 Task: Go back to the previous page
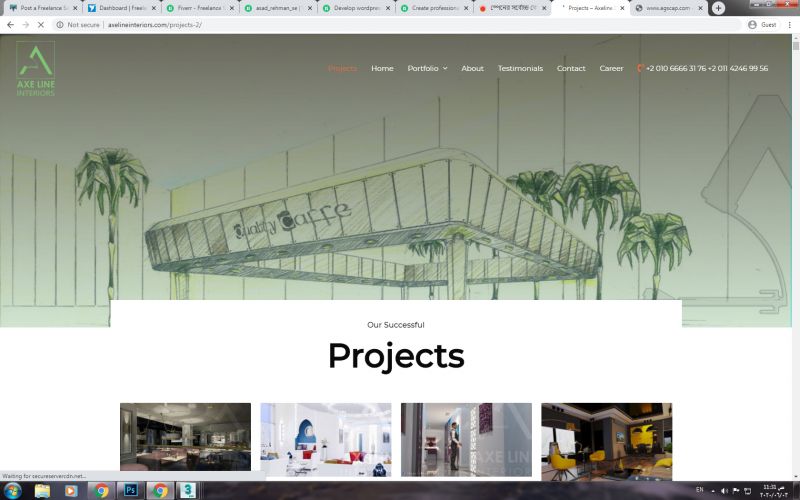pos(10,24)
